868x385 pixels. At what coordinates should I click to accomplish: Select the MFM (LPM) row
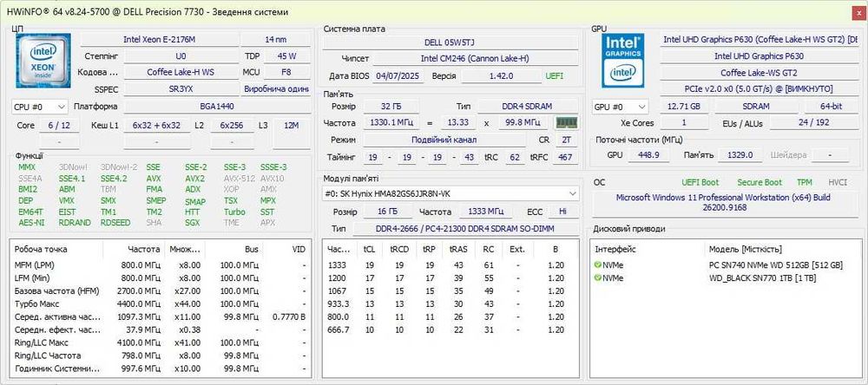pyautogui.click(x=161, y=265)
